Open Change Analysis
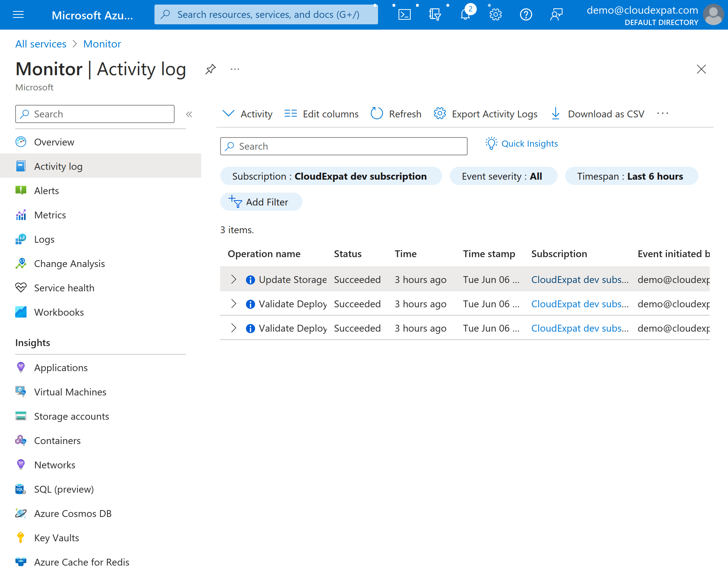The image size is (728, 569). [x=101, y=264]
